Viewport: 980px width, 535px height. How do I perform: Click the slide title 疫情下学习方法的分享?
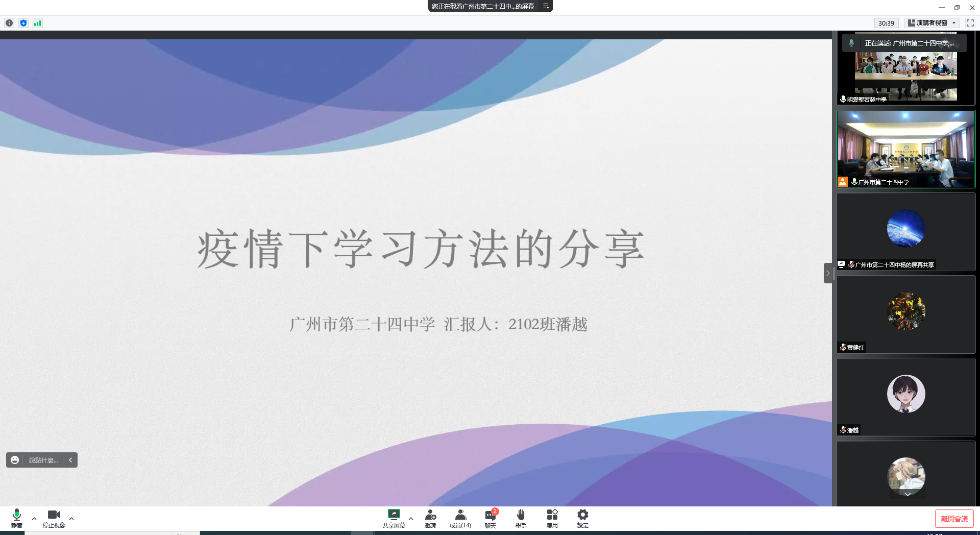coord(421,249)
